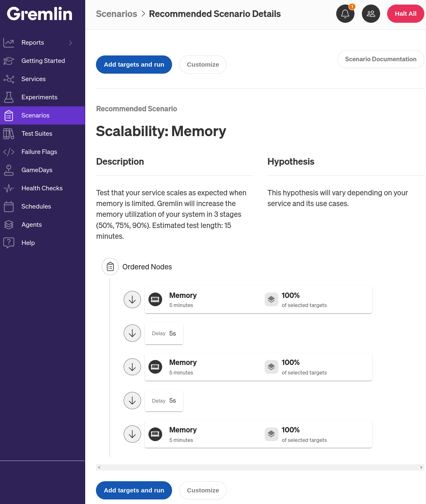Click the Help question bubble icon

[x=9, y=243]
